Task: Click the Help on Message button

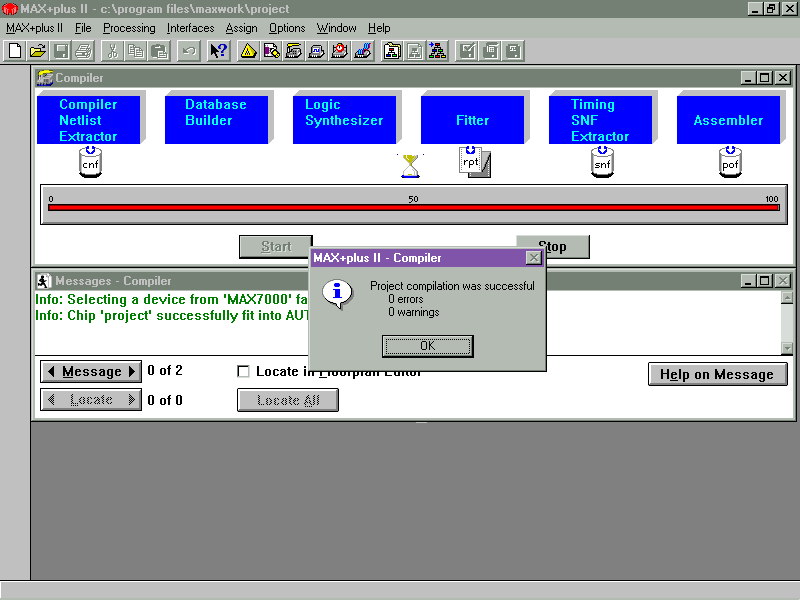Action: click(717, 374)
